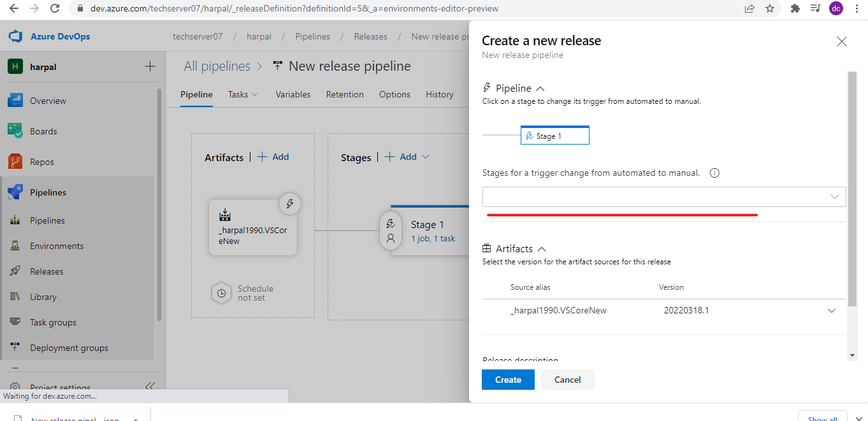This screenshot has height=421, width=868.
Task: Open the Pipelines sub-item under Pipelines
Action: (47, 220)
